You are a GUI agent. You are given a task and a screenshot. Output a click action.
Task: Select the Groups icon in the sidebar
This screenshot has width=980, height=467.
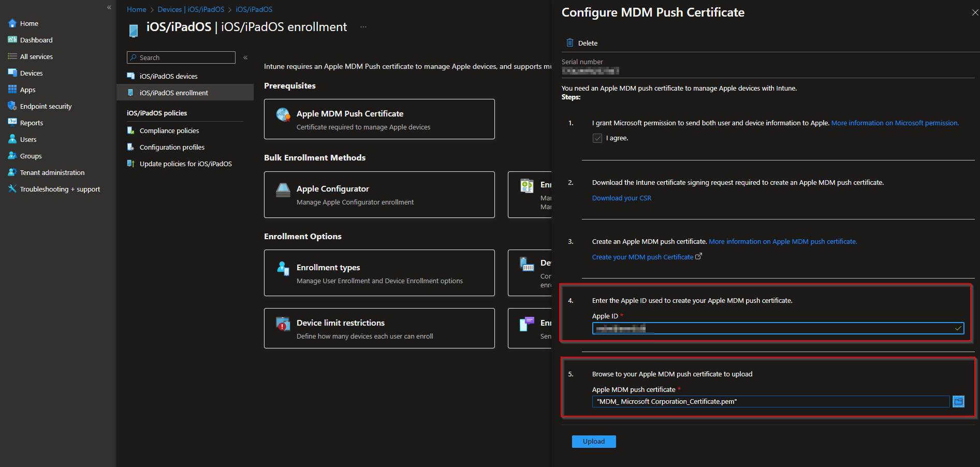point(12,155)
